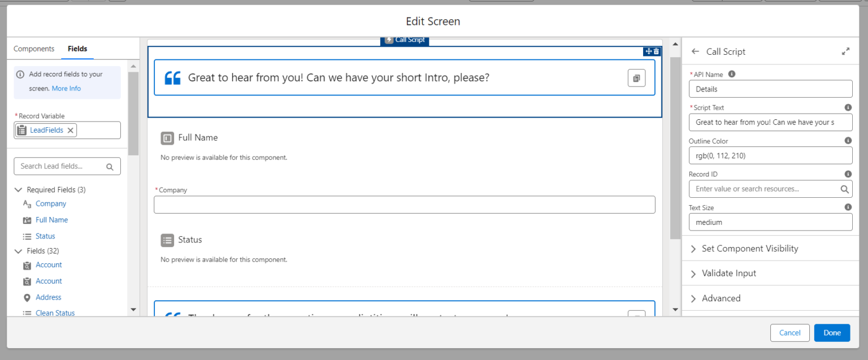This screenshot has width=868, height=360.
Task: Copy the call script text via clipboard icon
Action: click(x=636, y=77)
